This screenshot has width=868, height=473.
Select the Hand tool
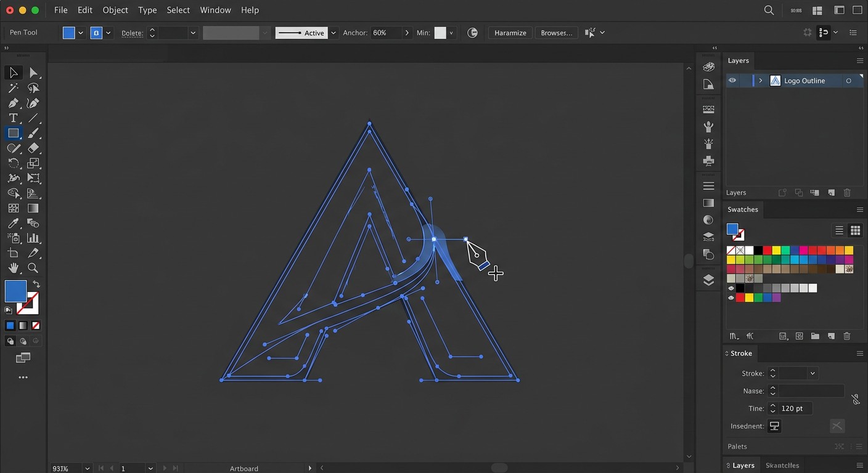tap(13, 268)
